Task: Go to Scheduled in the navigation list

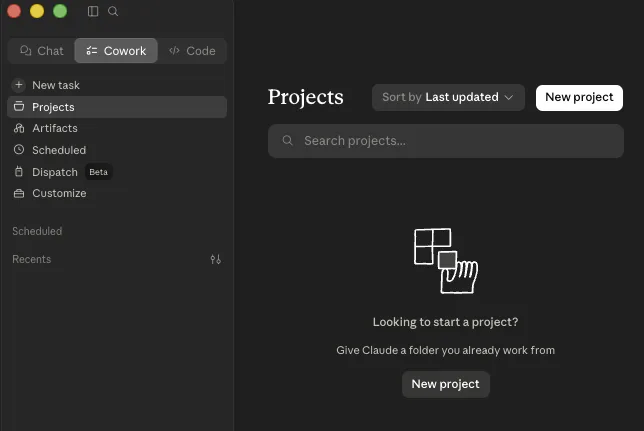Action: (x=117, y=150)
